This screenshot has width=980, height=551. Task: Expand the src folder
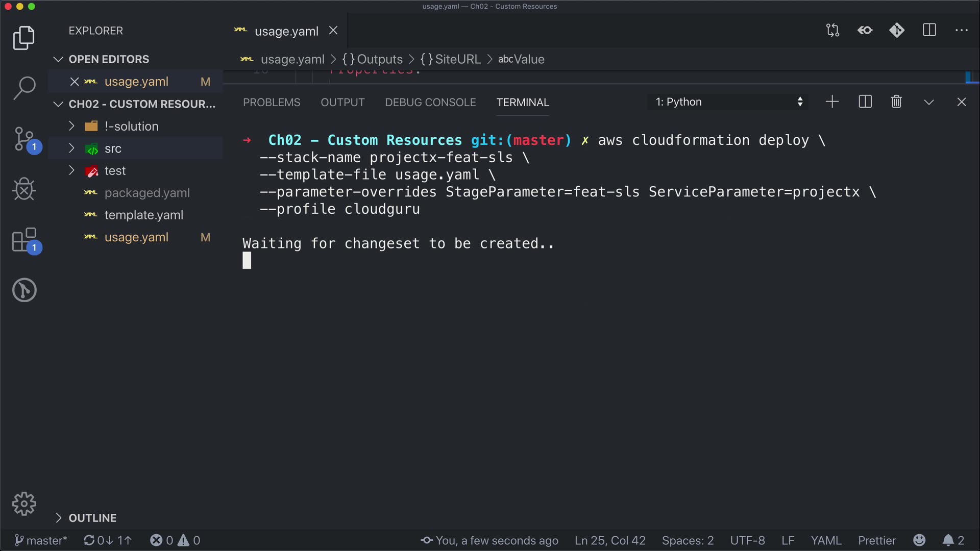click(113, 148)
